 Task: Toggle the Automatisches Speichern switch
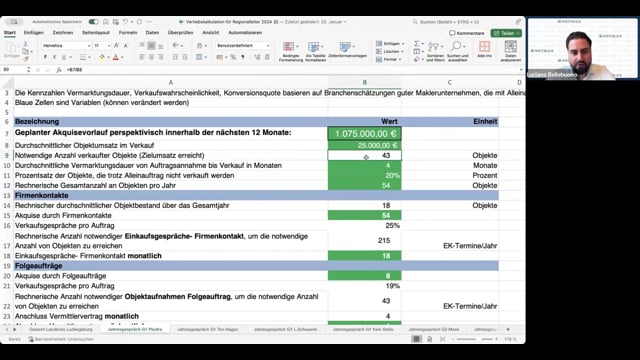pos(93,22)
